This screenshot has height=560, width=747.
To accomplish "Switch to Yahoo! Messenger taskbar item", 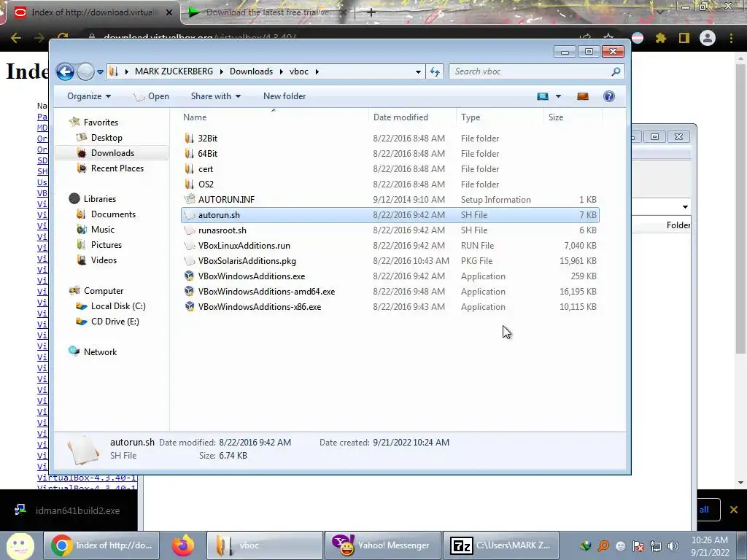I will tap(382, 545).
